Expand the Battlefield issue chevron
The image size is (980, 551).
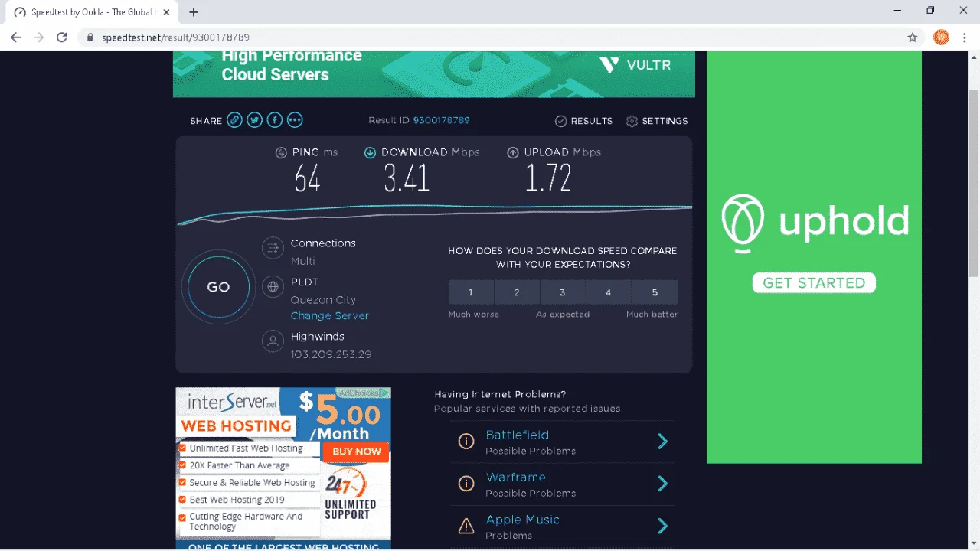pyautogui.click(x=662, y=442)
